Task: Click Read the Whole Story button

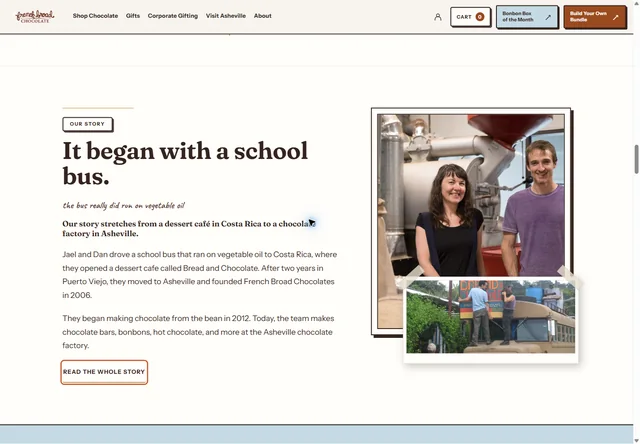Action: pos(104,372)
